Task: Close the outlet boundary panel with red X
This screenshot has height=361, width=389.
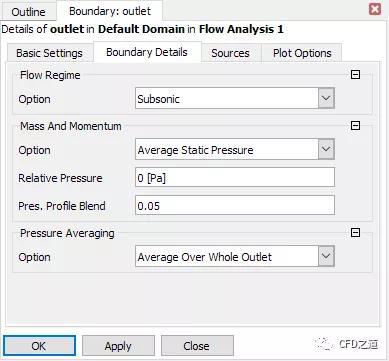Action: (375, 9)
